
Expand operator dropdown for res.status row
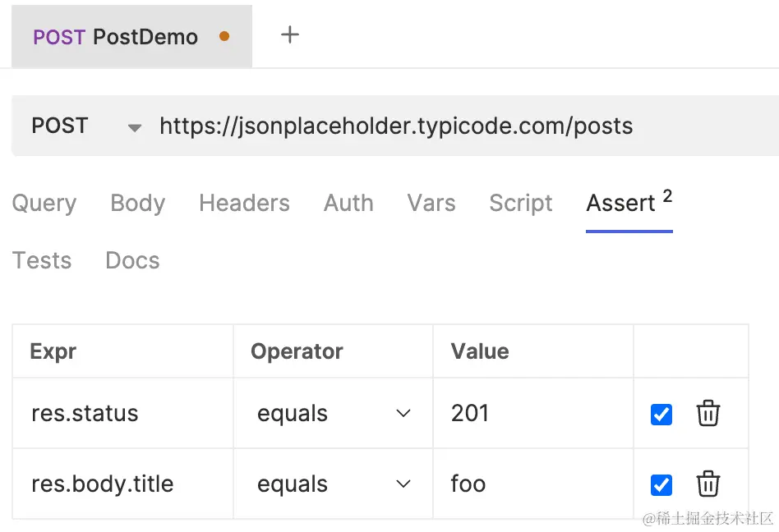click(403, 413)
